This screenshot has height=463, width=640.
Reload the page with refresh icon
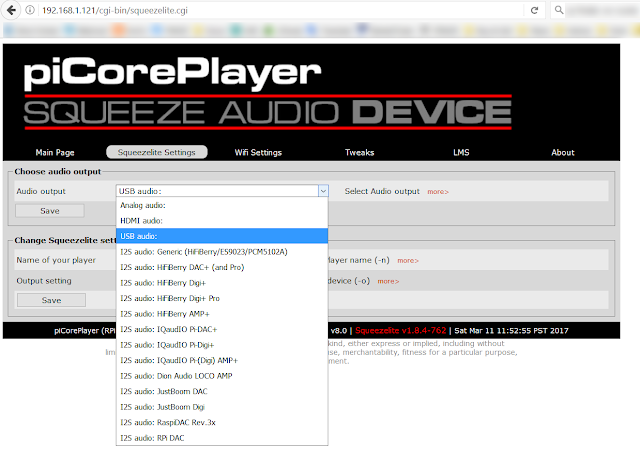[x=534, y=11]
